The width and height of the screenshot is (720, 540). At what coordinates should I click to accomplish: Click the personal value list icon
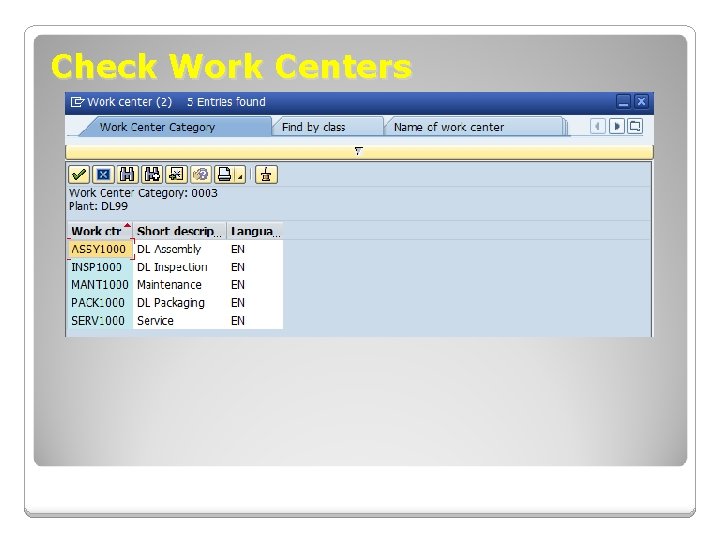[201, 174]
